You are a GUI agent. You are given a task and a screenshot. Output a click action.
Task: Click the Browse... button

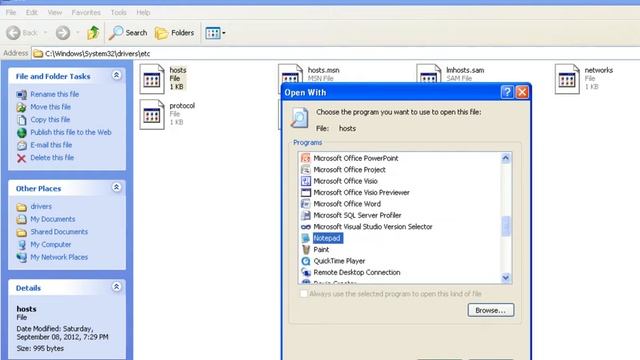click(491, 310)
